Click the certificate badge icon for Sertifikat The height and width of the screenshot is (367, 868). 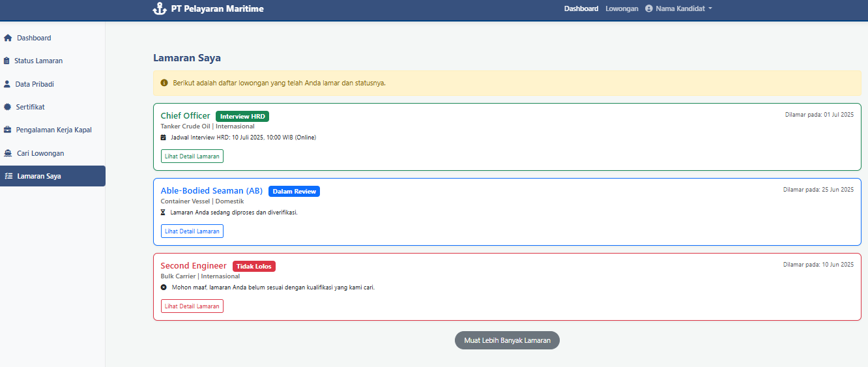[x=7, y=107]
